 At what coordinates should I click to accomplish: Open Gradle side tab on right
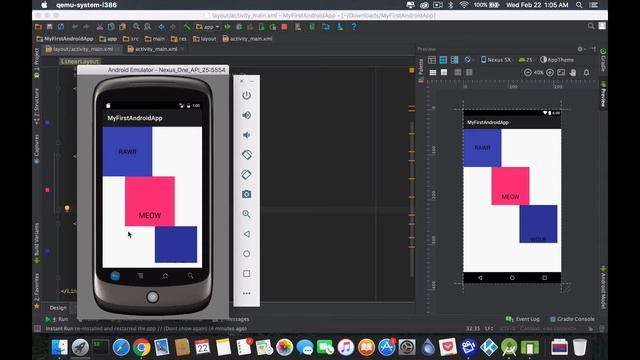603,60
